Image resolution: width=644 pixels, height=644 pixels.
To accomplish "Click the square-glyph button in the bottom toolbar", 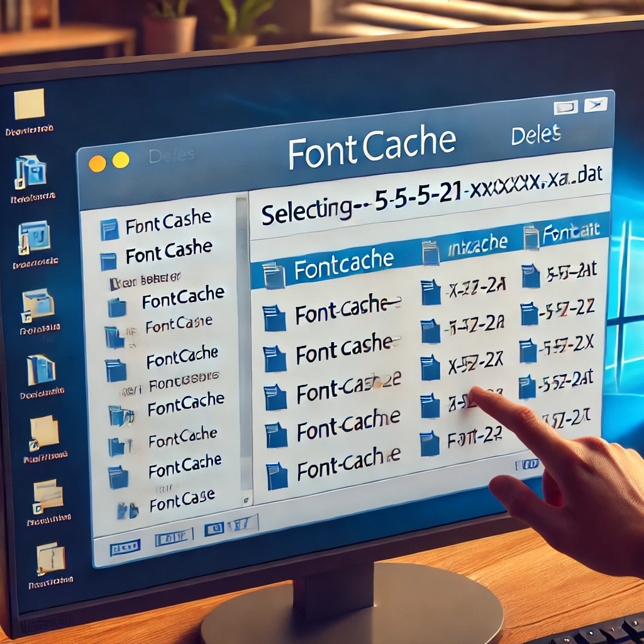I will pos(214,529).
